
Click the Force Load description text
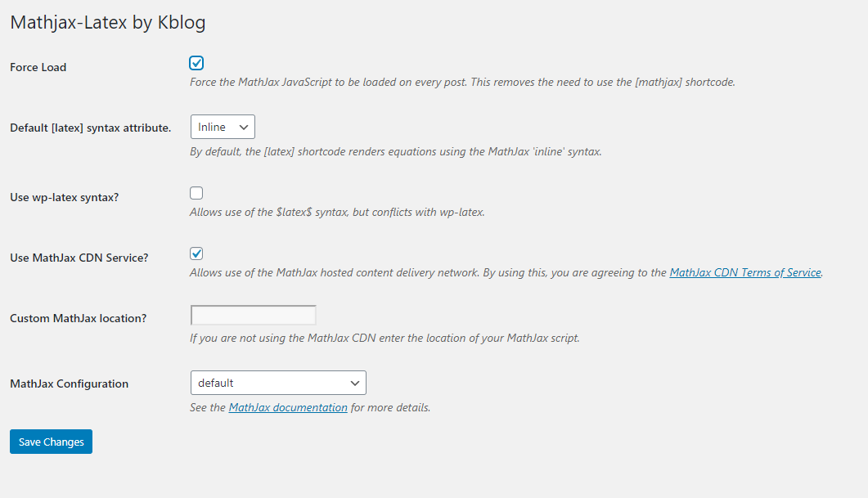click(462, 82)
